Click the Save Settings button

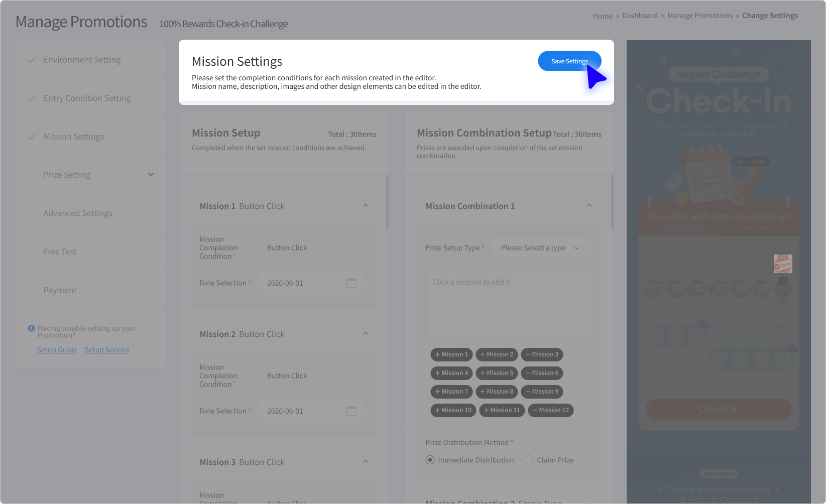pyautogui.click(x=569, y=61)
